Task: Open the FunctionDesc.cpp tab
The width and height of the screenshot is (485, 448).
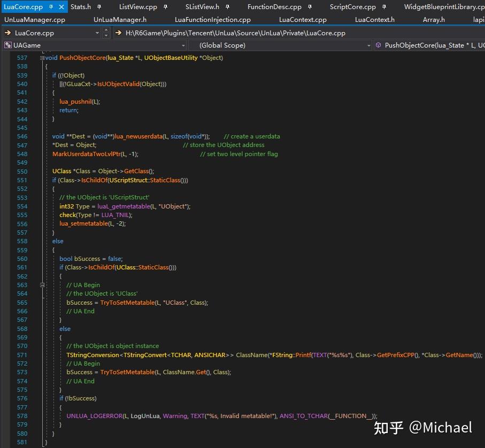Action: (x=274, y=7)
